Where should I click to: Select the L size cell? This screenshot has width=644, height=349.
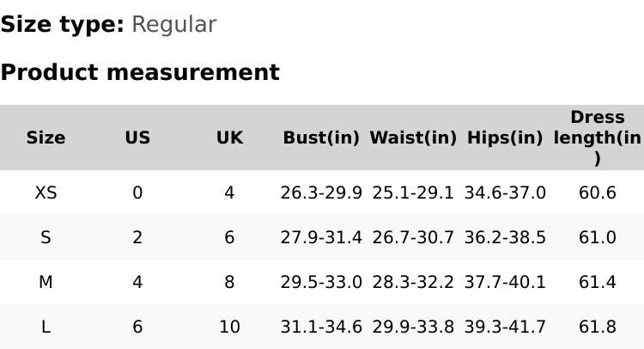point(46,327)
